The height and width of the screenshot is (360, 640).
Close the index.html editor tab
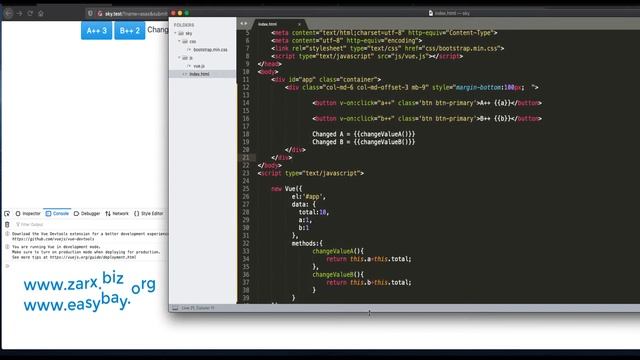click(299, 24)
